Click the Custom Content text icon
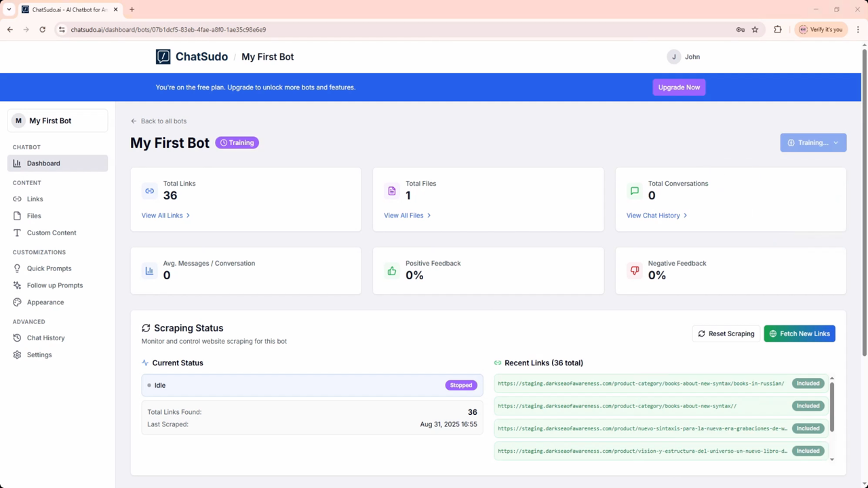Image resolution: width=868 pixels, height=488 pixels. click(x=18, y=233)
